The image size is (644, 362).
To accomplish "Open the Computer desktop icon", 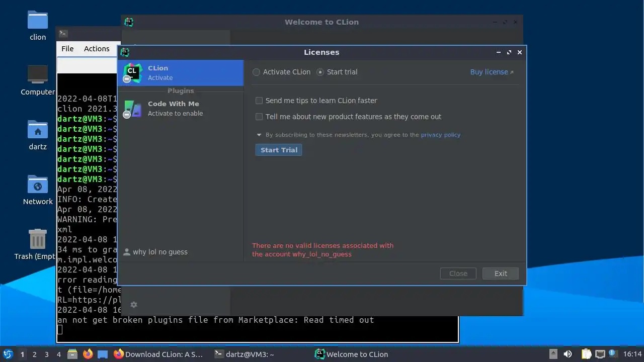I will click(x=38, y=80).
